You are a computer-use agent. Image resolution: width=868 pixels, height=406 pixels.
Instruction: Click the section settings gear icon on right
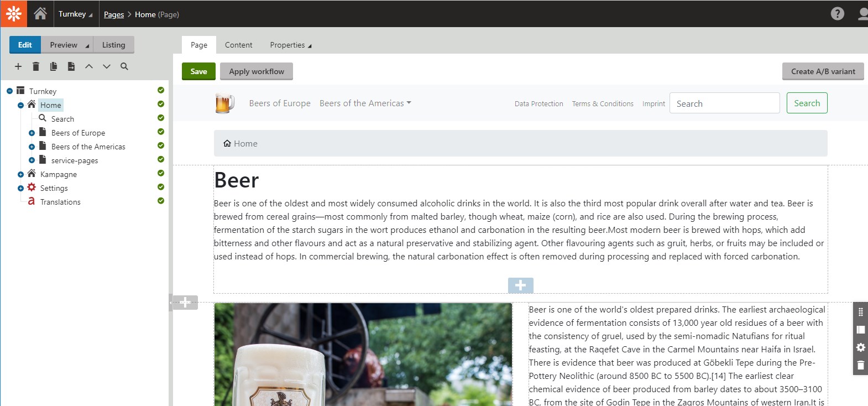[860, 347]
